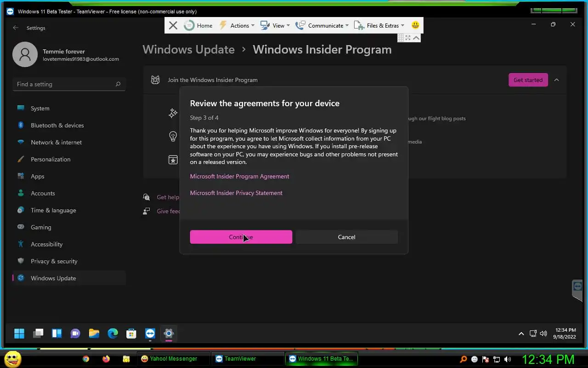Click Settings gear on remote taskbar
588x368 pixels.
pyautogui.click(x=169, y=333)
